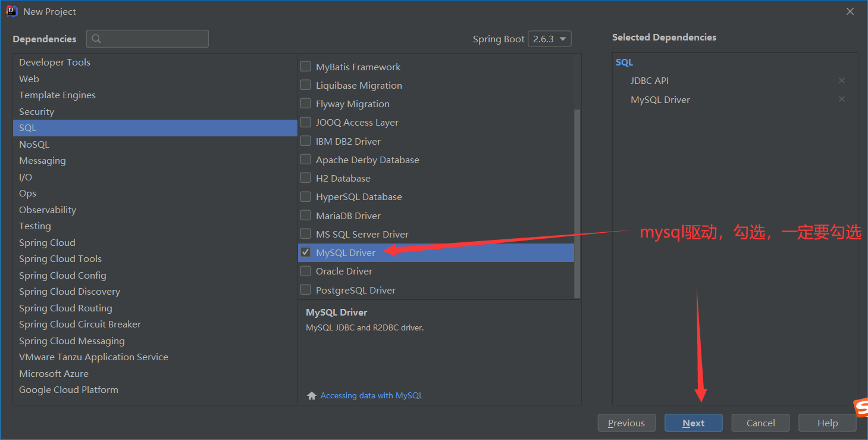The height and width of the screenshot is (440, 868).
Task: Select Microsoft Azure category
Action: click(x=155, y=373)
